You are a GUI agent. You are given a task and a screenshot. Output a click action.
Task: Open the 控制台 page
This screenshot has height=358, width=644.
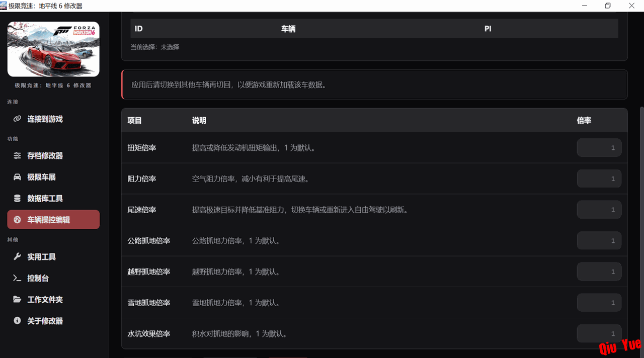pos(53,278)
